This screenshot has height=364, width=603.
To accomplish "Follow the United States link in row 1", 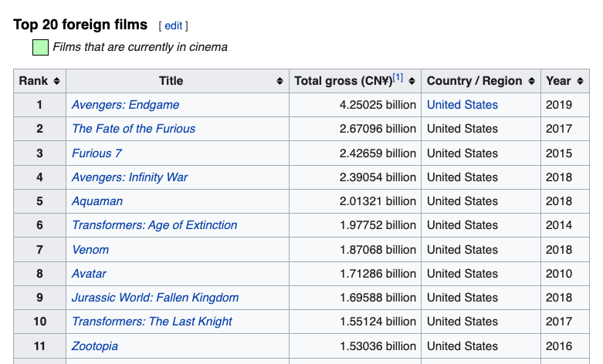I will 462,105.
